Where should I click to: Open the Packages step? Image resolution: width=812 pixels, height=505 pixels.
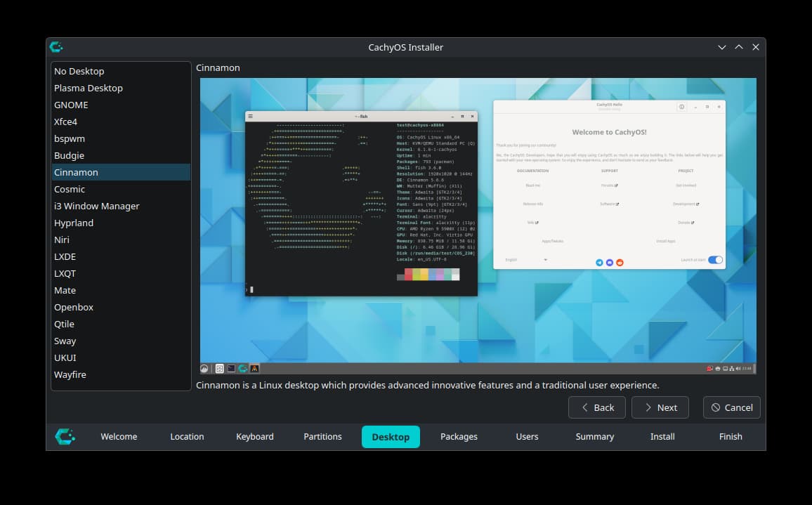[x=459, y=437]
